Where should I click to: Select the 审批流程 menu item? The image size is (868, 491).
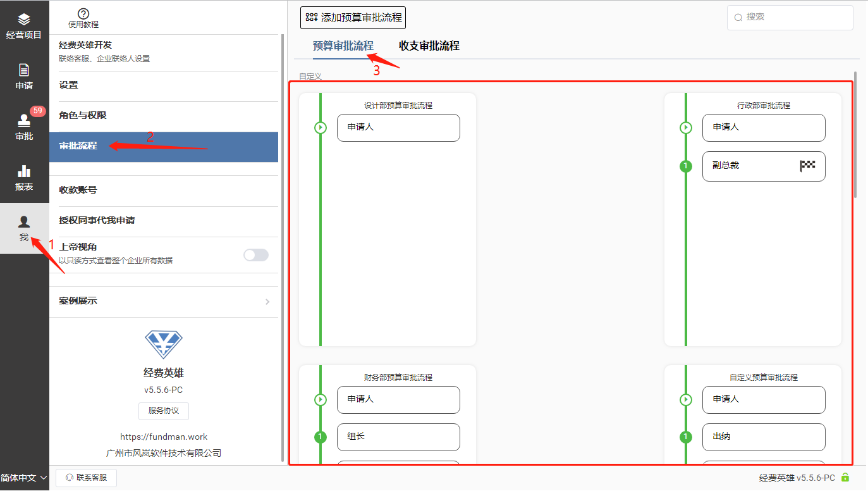point(164,147)
